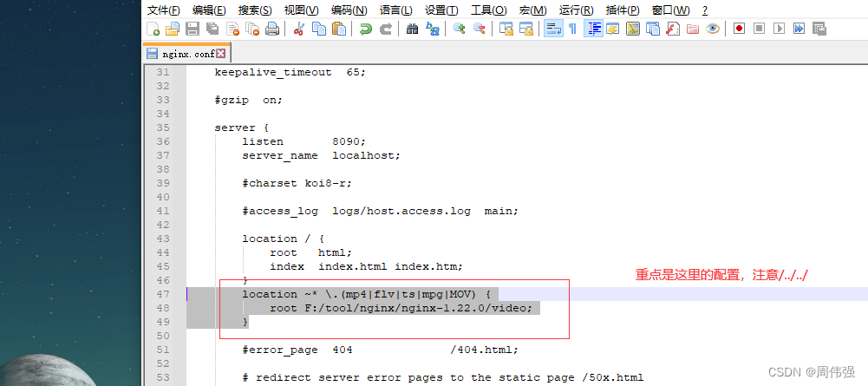
Task: Toggle file monitoring eye icon
Action: tap(713, 29)
